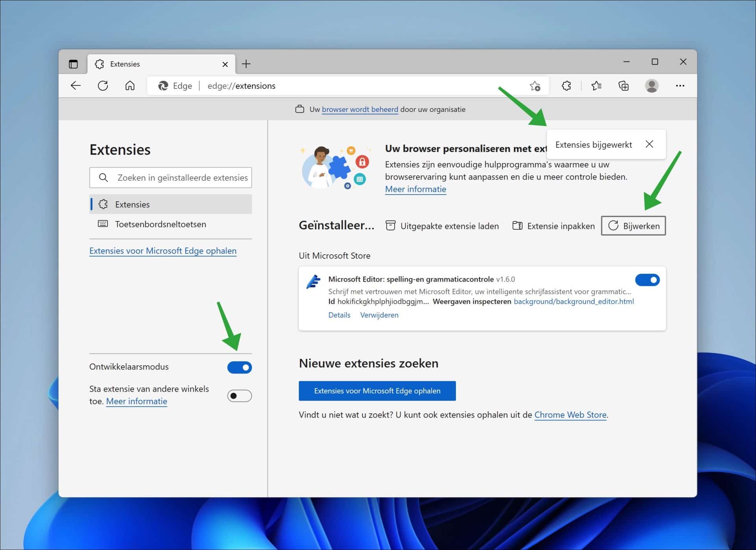Screen dimensions: 756x550
Task: Open the tab actions menu
Action: click(x=73, y=63)
